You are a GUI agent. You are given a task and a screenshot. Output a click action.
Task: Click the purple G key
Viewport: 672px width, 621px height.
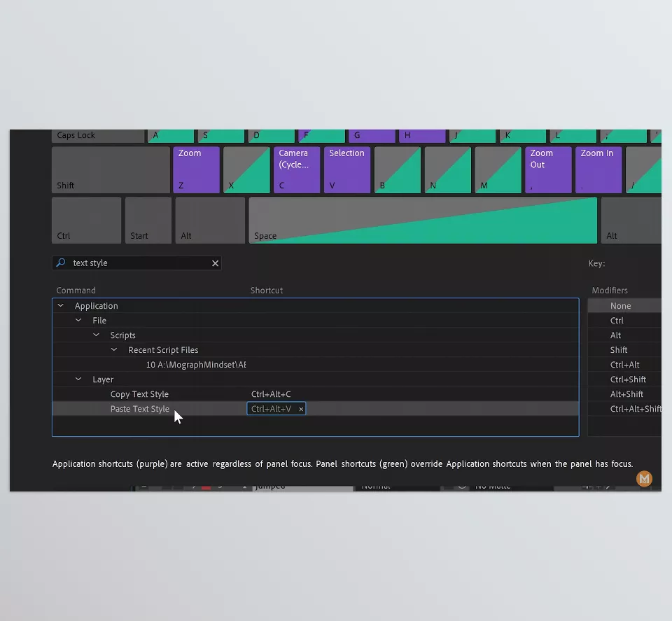pyautogui.click(x=372, y=136)
